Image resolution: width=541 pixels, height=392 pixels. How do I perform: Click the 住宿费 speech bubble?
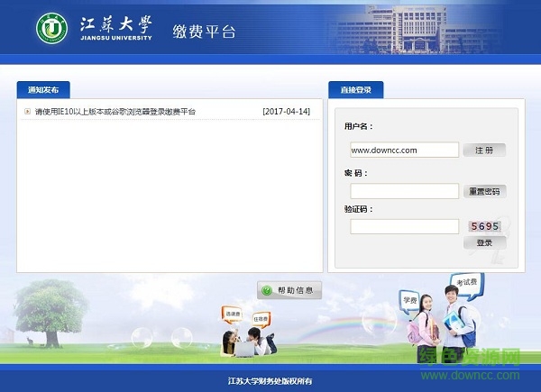tap(261, 320)
